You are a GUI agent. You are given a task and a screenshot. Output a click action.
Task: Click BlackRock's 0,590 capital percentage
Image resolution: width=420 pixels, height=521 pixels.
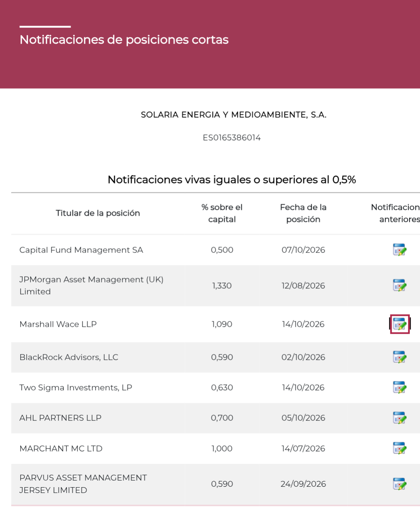[x=222, y=357]
